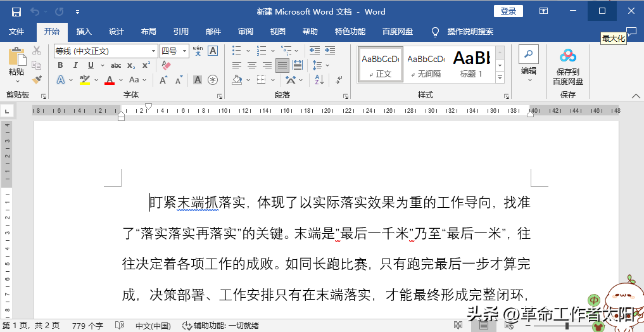Viewport: 644px width, 332px height.
Task: Click the character border icon
Action: pos(213,51)
